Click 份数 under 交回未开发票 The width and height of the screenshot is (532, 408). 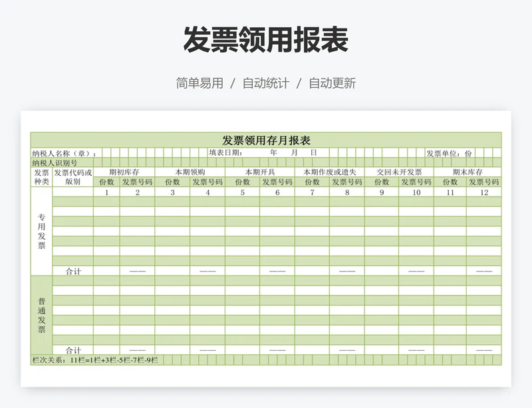coord(382,182)
